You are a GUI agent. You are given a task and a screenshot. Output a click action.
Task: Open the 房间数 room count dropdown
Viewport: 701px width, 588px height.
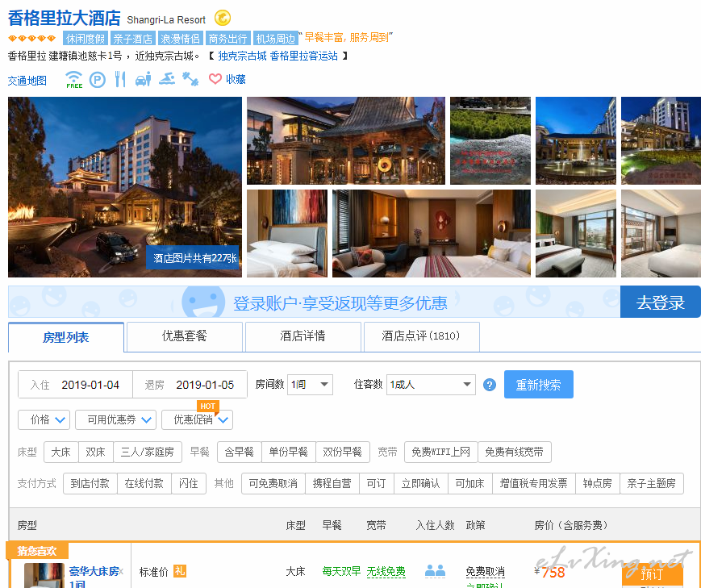[310, 385]
